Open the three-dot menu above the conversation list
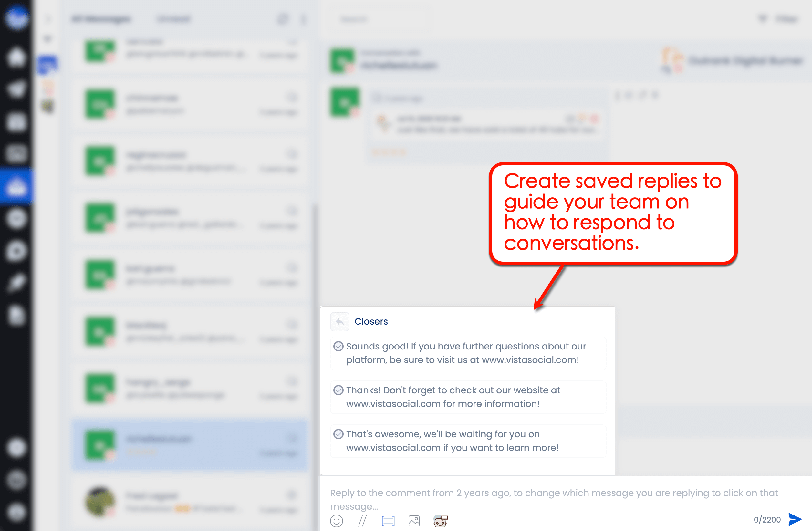This screenshot has height=531, width=812. click(x=303, y=19)
